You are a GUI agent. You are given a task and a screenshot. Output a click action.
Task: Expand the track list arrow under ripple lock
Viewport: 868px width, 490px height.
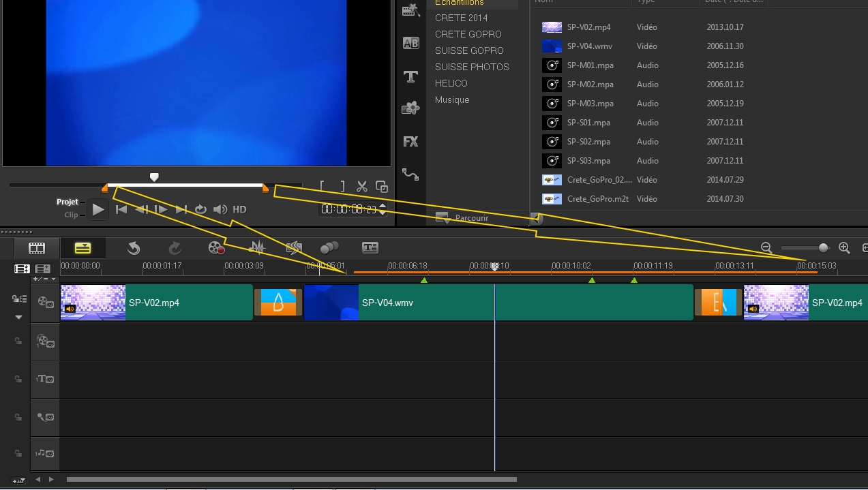18,317
